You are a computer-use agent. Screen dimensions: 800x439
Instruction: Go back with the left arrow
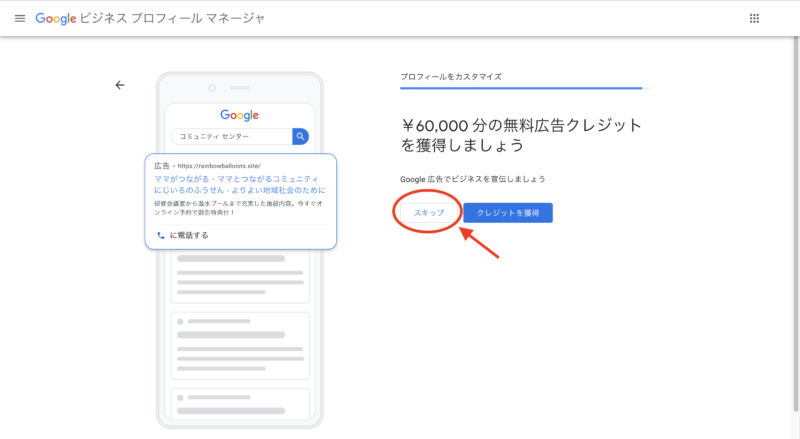(x=119, y=85)
